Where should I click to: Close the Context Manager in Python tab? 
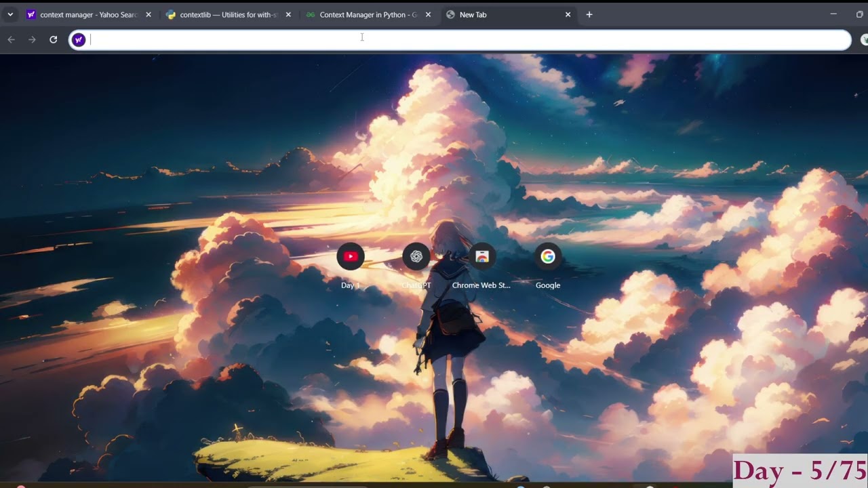coord(428,14)
